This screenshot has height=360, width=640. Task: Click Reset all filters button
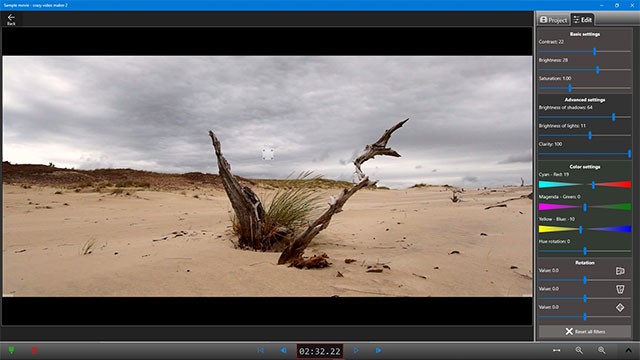pyautogui.click(x=585, y=331)
